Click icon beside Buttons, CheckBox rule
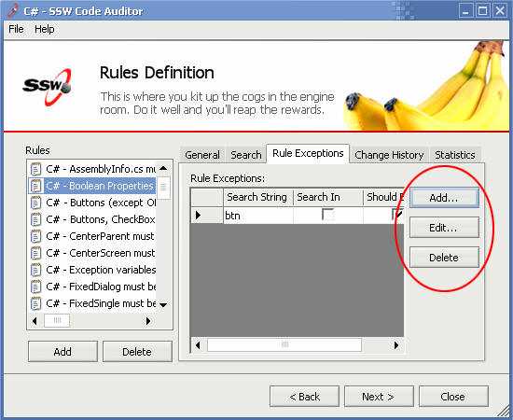 (x=35, y=219)
